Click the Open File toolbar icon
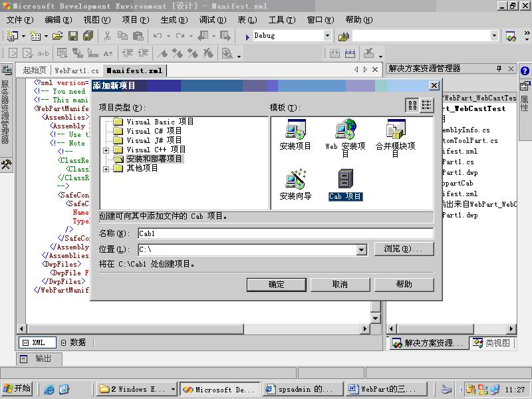 pyautogui.click(x=58, y=36)
